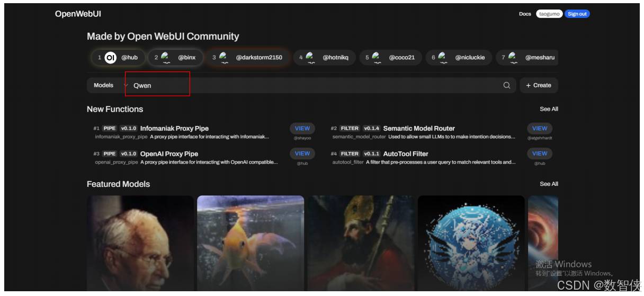The height and width of the screenshot is (296, 644).
Task: Select the @mesharu community chip
Action: click(x=527, y=58)
